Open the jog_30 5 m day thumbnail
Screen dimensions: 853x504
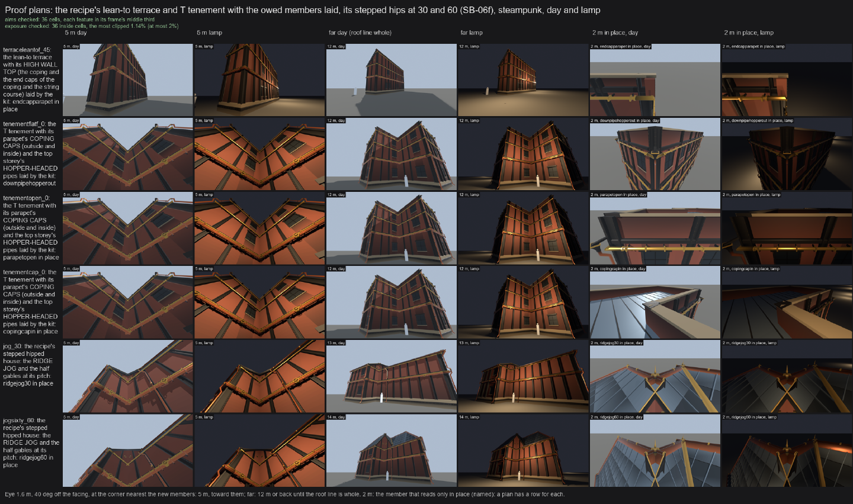click(x=128, y=376)
